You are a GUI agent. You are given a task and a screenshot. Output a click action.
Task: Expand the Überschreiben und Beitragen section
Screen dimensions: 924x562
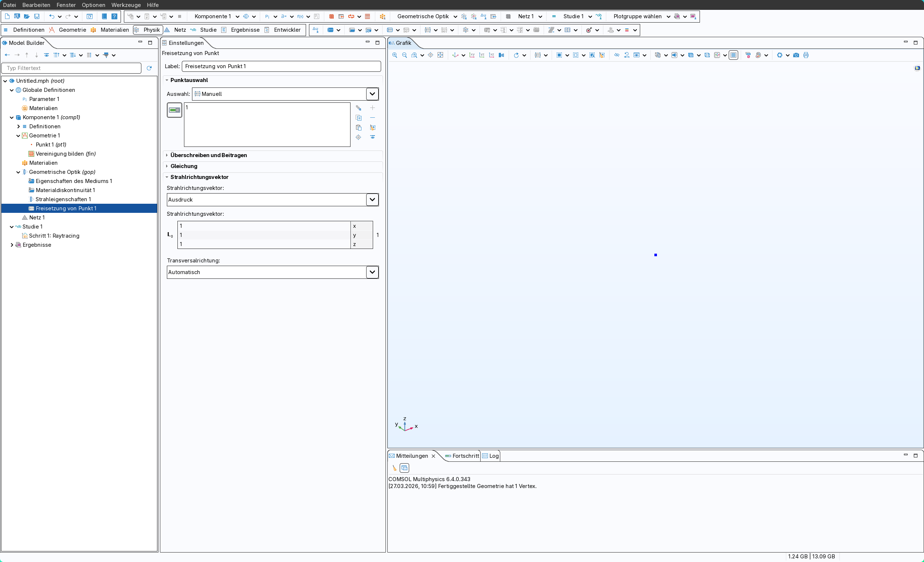click(208, 155)
